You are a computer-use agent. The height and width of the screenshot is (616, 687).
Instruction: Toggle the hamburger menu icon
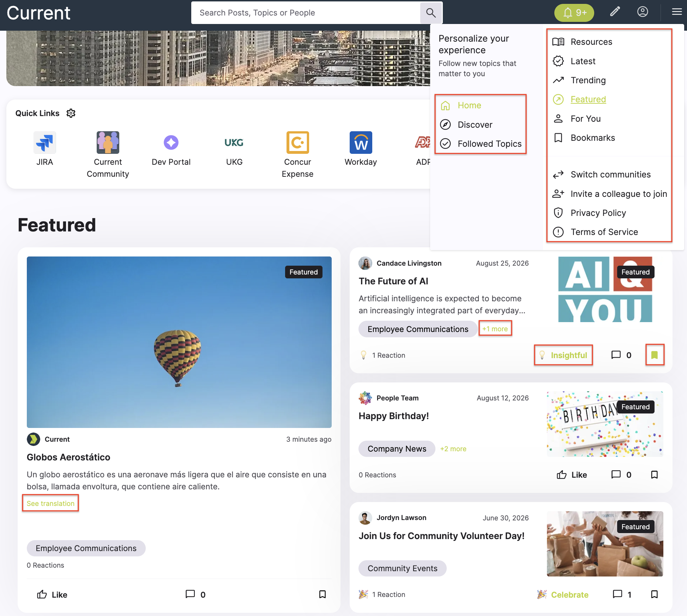677,12
